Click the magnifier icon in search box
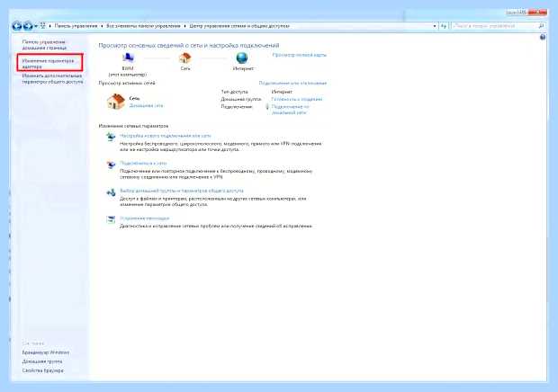558x392 pixels. [541, 26]
